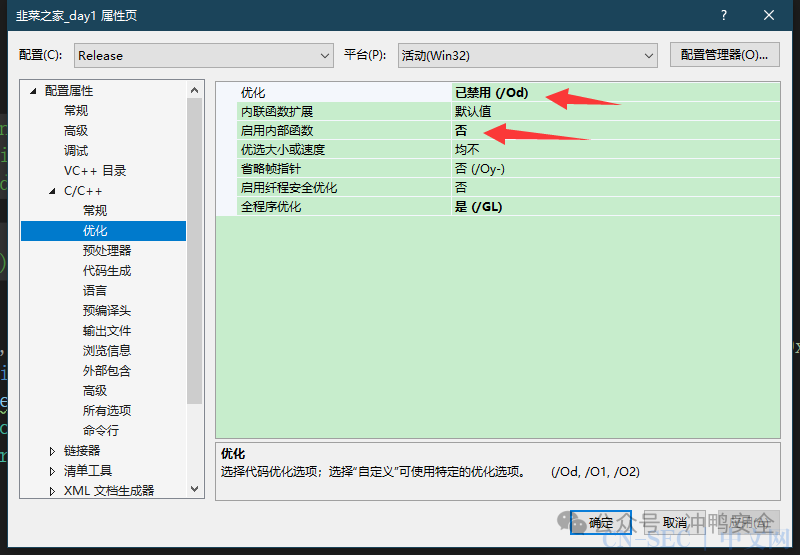Select the VC++ 目录 tree item

(95, 171)
